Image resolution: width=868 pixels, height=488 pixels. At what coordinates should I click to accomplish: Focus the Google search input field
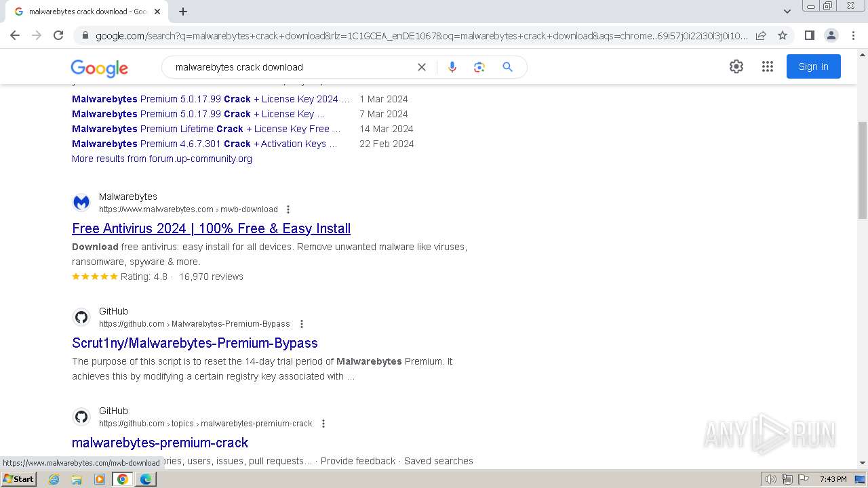(292, 67)
